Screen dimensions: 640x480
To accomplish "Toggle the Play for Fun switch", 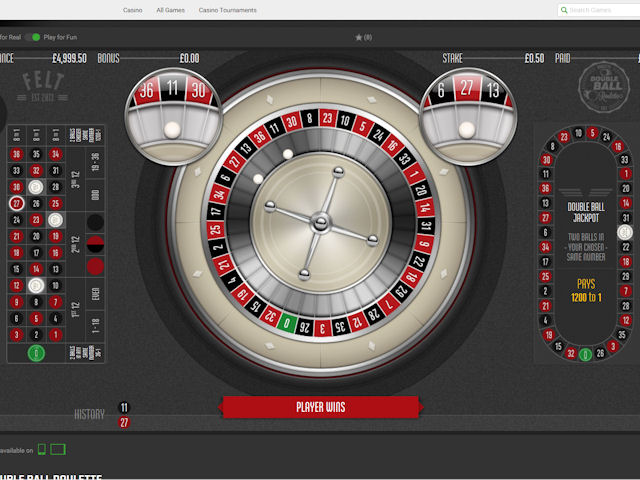I will (x=33, y=37).
